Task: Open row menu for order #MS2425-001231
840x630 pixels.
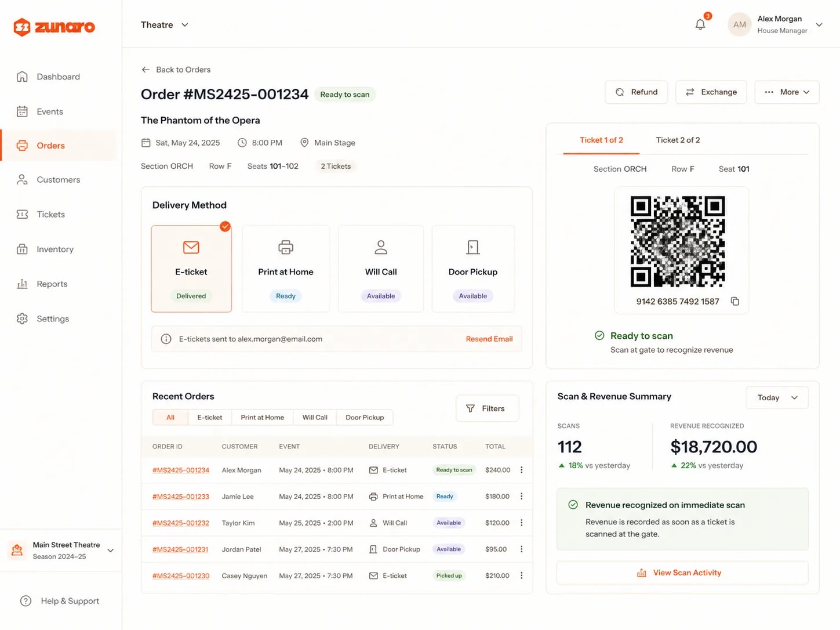Action: (x=521, y=549)
